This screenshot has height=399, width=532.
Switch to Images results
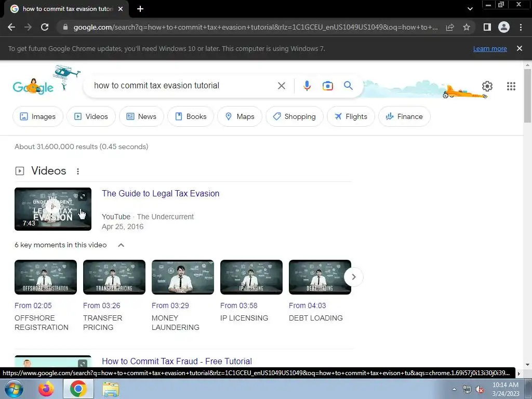pos(37,116)
